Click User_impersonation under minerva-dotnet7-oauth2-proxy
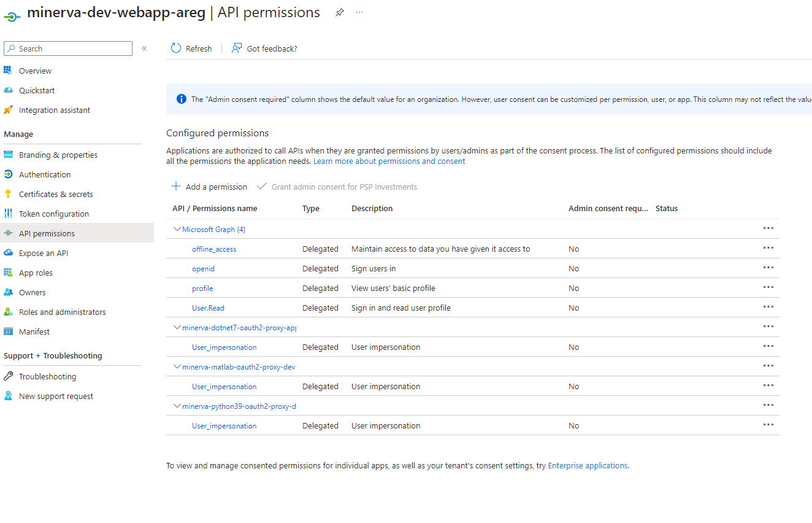812x523 pixels. coord(224,347)
